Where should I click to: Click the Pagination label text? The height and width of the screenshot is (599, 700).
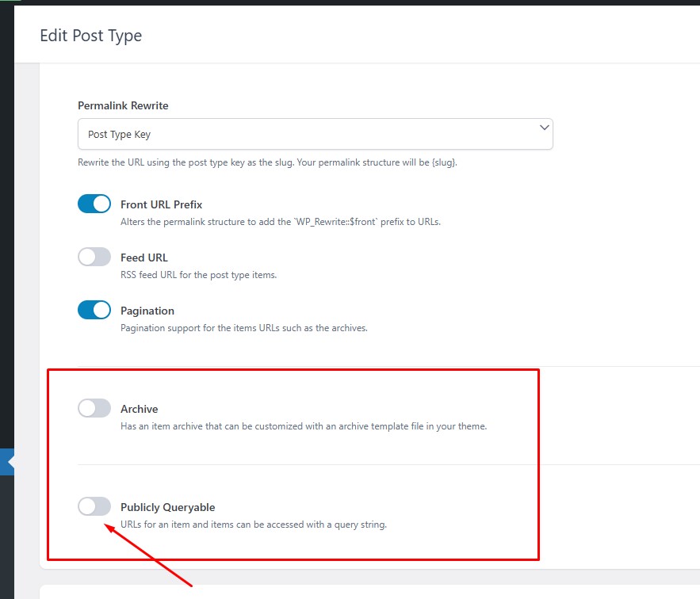(x=147, y=311)
